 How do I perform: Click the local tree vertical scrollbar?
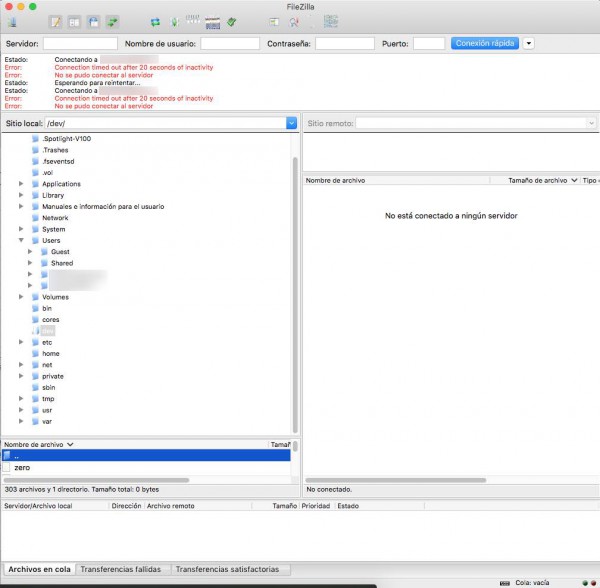295,295
